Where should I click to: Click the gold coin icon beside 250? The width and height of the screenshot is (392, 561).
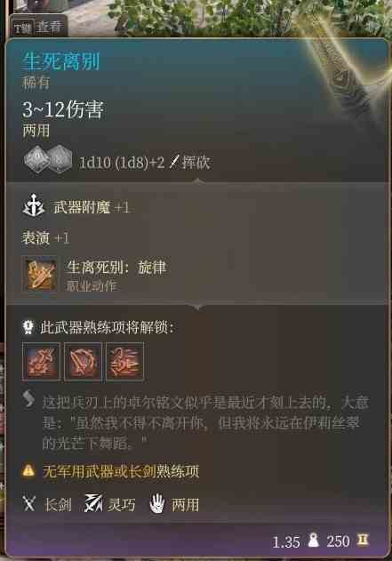pyautogui.click(x=363, y=540)
